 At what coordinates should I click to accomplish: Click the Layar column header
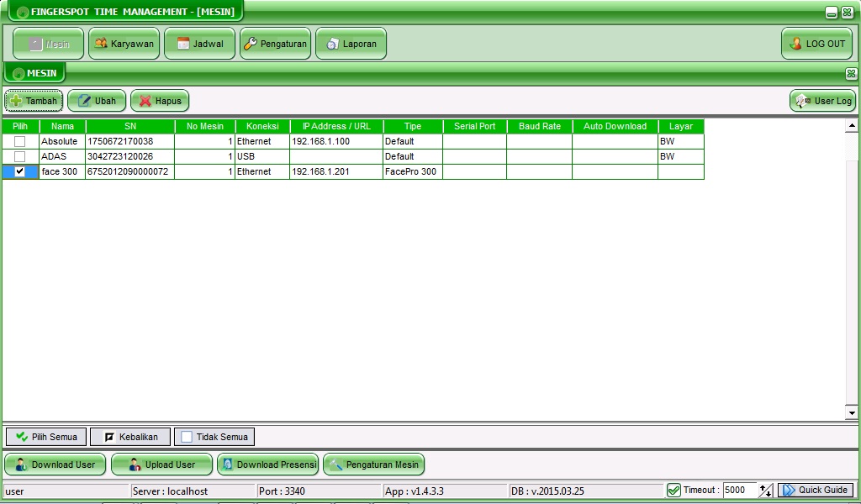(x=681, y=126)
